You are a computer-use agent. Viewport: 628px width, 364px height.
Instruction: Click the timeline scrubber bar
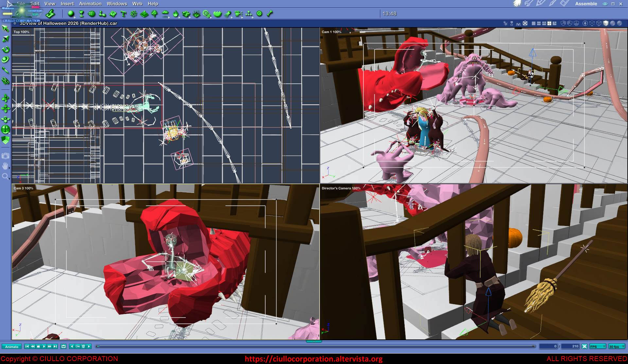coord(316,346)
